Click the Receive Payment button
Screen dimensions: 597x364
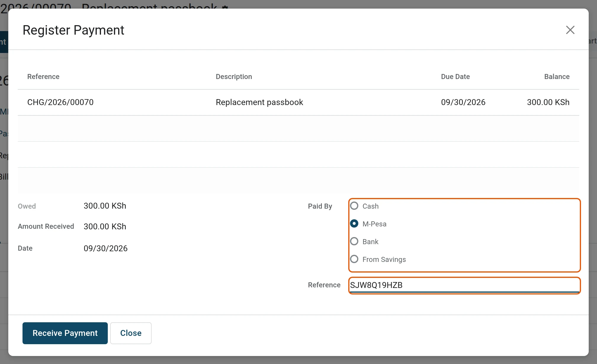click(x=65, y=333)
